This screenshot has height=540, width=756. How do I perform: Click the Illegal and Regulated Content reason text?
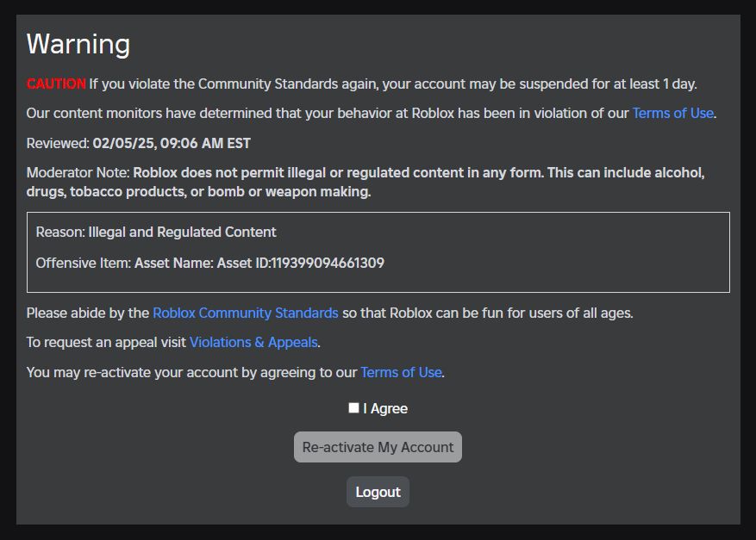(x=182, y=232)
